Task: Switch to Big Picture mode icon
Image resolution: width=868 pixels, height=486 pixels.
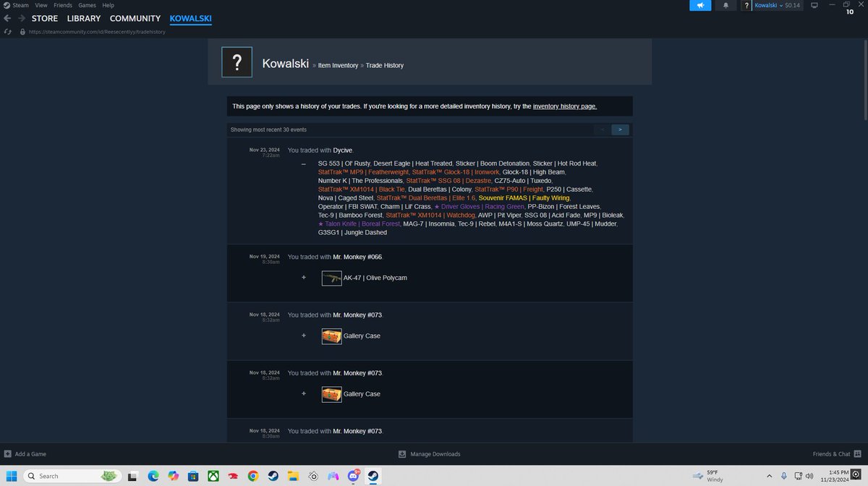Action: coord(814,5)
